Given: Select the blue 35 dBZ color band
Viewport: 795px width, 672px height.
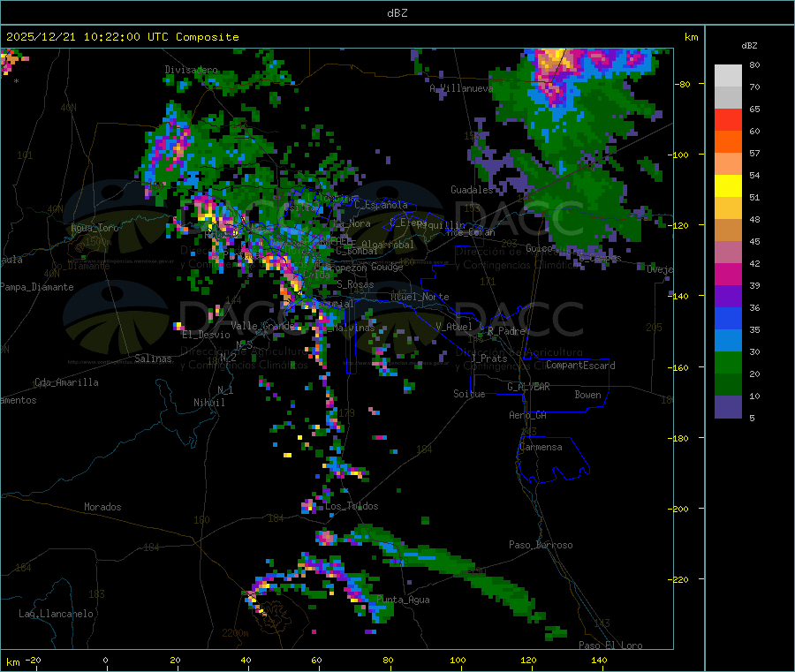Looking at the screenshot, I should click(x=728, y=318).
